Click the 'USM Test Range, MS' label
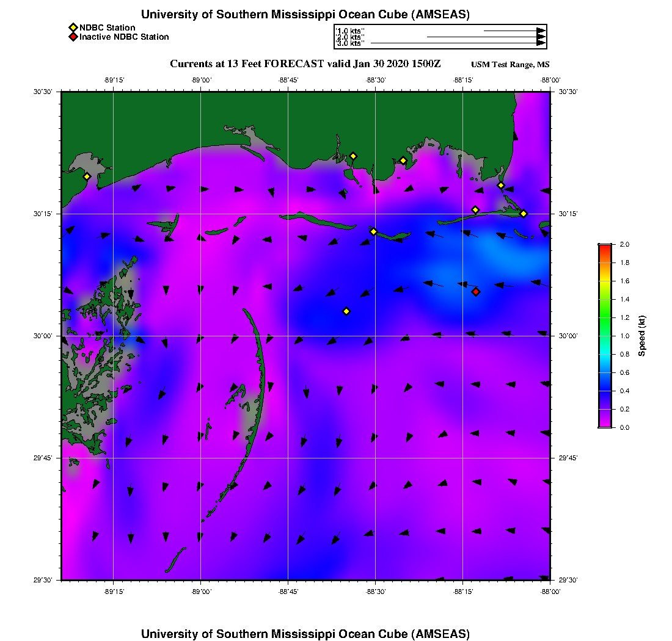The width and height of the screenshot is (672, 641). point(510,65)
